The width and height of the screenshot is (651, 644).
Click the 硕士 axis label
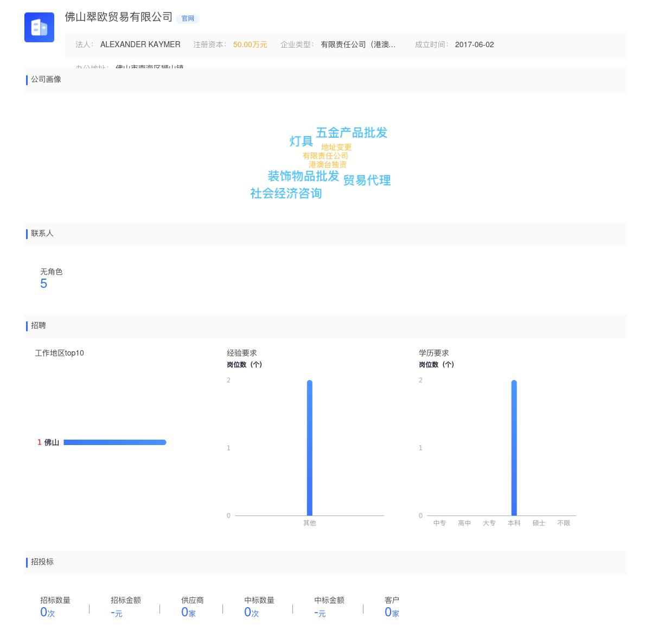539,523
